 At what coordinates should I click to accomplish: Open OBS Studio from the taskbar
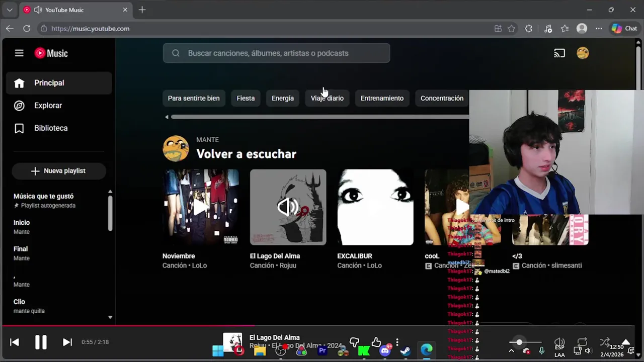pos(281,350)
